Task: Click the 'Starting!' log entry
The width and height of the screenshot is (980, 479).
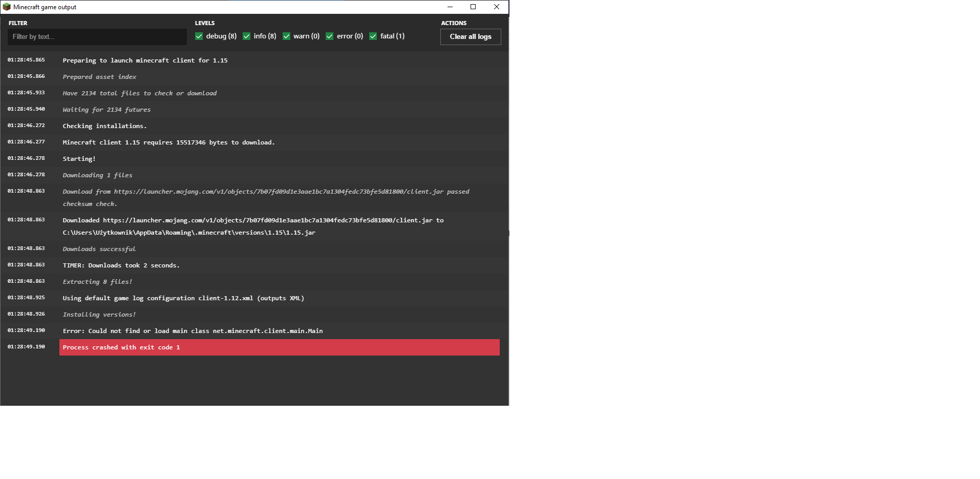Action: 79,159
